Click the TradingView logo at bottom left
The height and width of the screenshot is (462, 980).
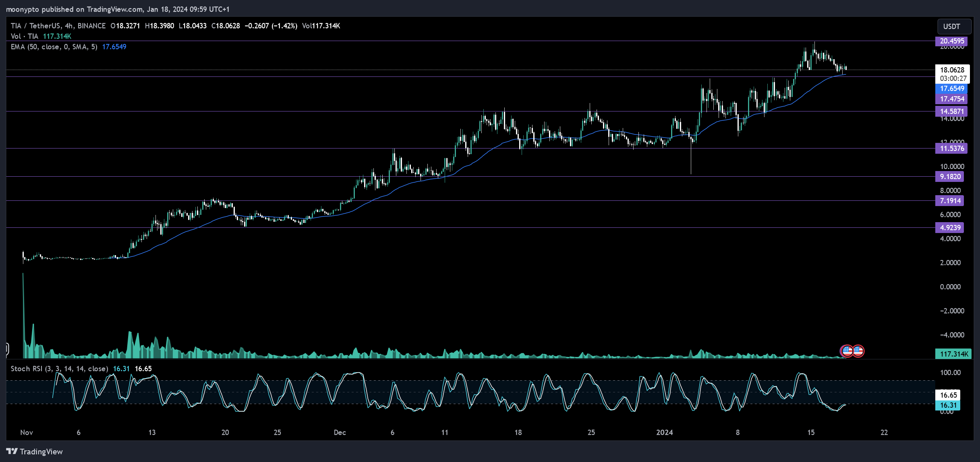(35, 452)
